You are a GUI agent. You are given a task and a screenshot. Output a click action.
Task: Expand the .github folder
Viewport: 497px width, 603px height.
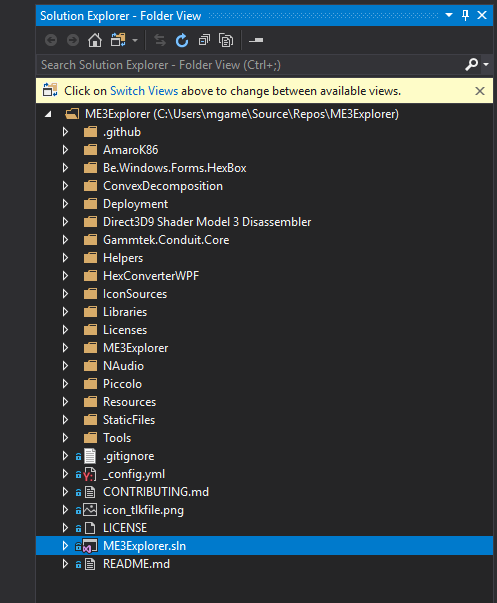coord(65,132)
